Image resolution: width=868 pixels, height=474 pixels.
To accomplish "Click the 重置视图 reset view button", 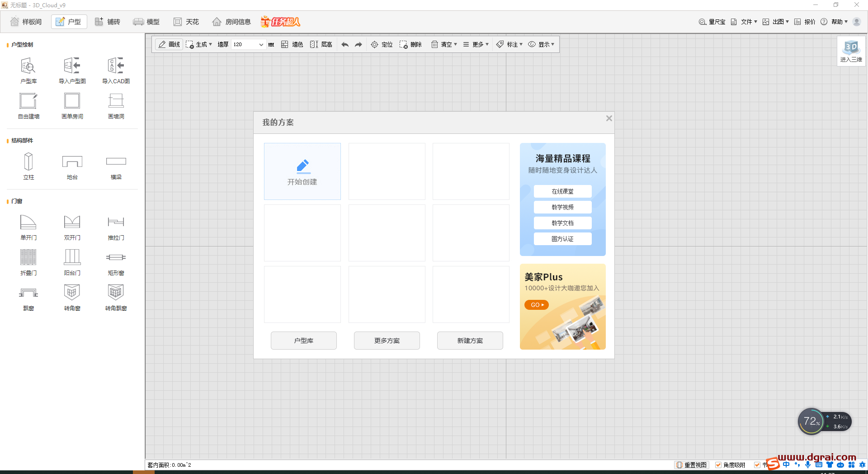I will 692,465.
